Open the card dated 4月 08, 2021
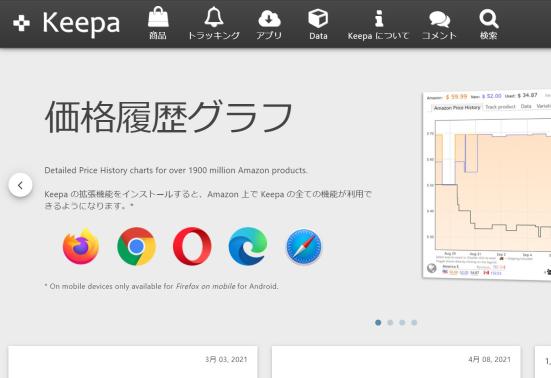Image resolution: width=551 pixels, height=378 pixels. [396, 362]
